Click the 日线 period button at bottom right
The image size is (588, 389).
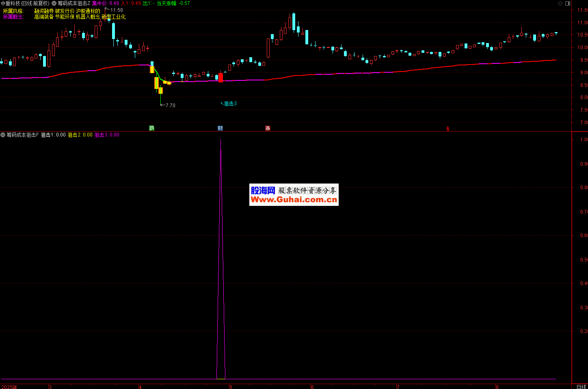pos(582,387)
